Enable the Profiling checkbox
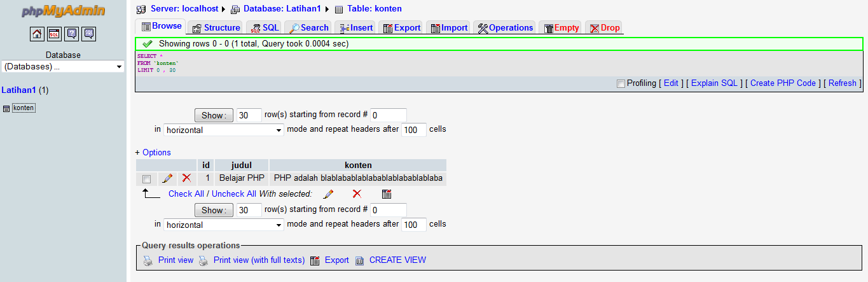 [x=621, y=83]
